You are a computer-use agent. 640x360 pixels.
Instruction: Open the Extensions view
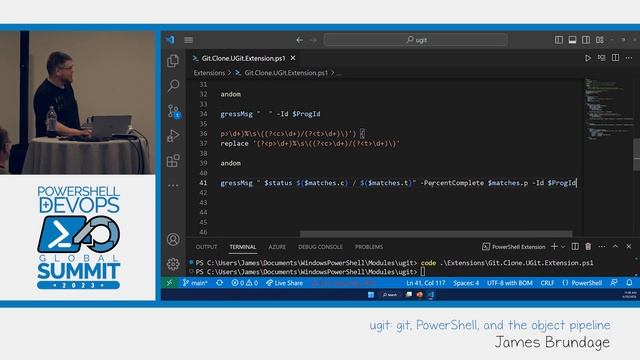tap(173, 160)
